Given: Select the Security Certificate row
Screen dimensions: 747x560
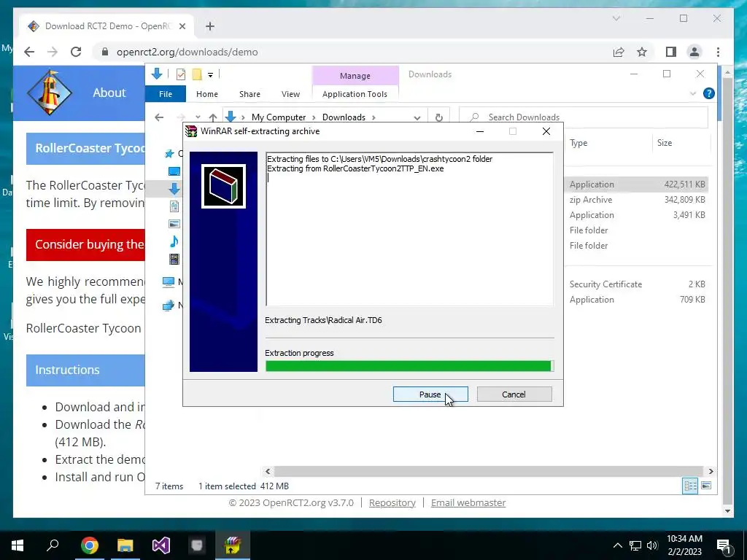Looking at the screenshot, I should click(x=638, y=284).
